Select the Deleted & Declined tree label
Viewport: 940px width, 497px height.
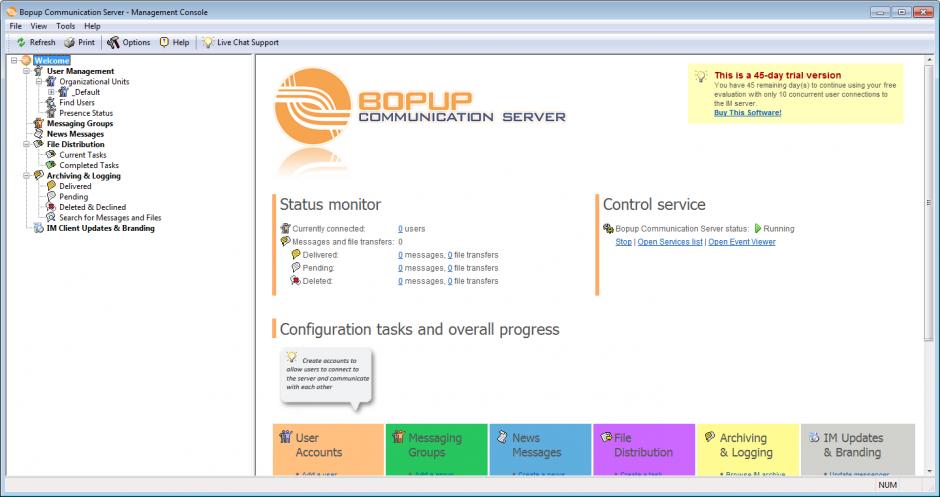[92, 207]
